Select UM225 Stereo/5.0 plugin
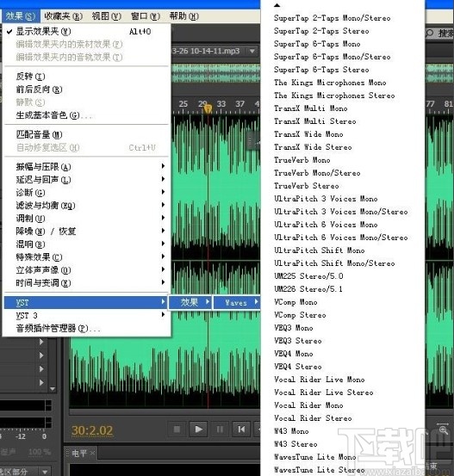The image size is (454, 476). click(308, 276)
